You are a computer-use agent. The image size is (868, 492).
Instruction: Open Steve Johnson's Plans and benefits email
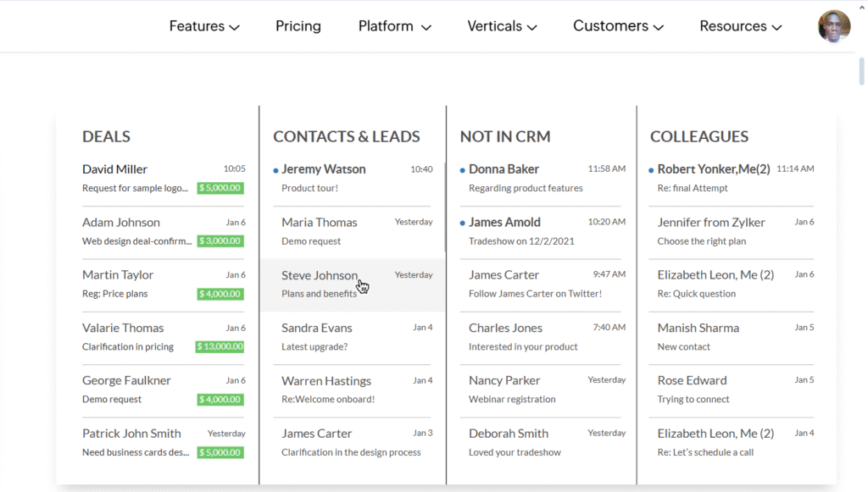click(x=353, y=285)
